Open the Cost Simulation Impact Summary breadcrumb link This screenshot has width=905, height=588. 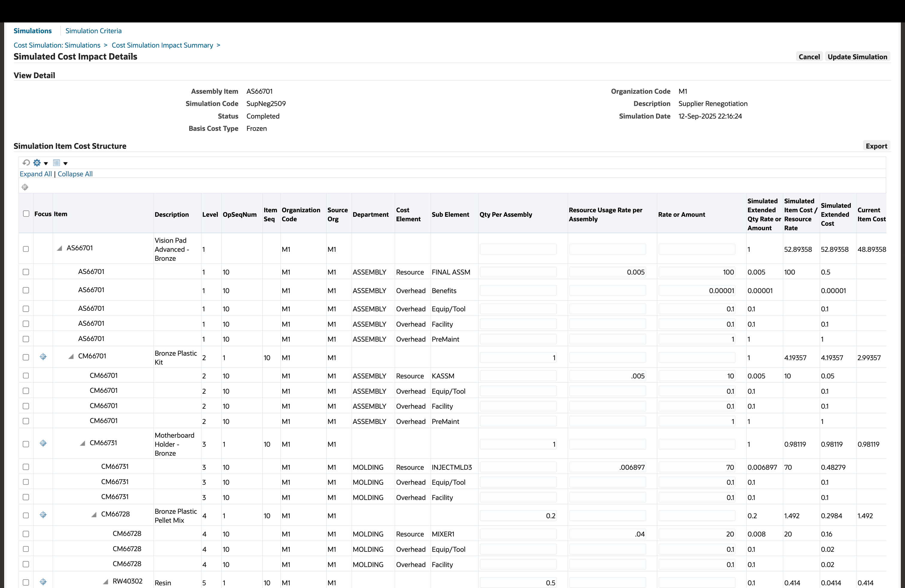tap(163, 45)
